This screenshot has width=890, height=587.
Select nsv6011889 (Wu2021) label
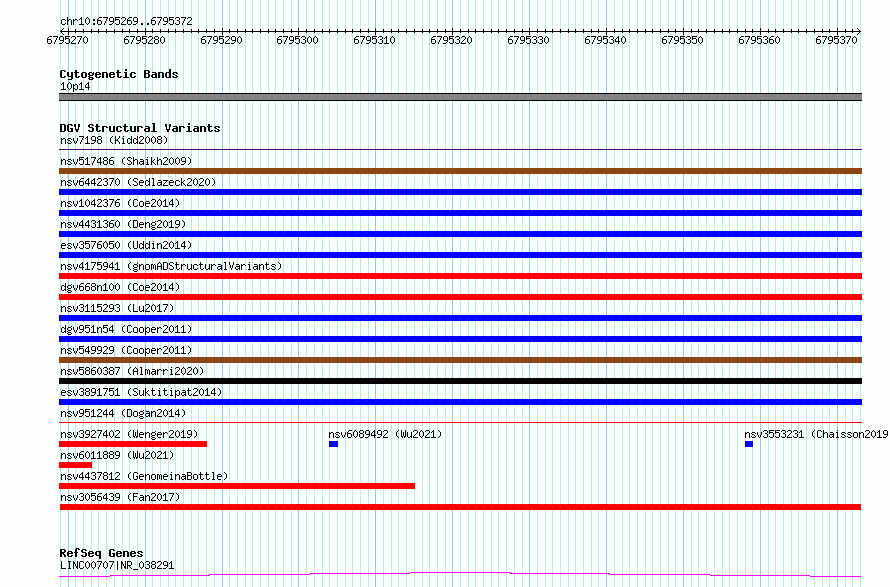pos(117,455)
